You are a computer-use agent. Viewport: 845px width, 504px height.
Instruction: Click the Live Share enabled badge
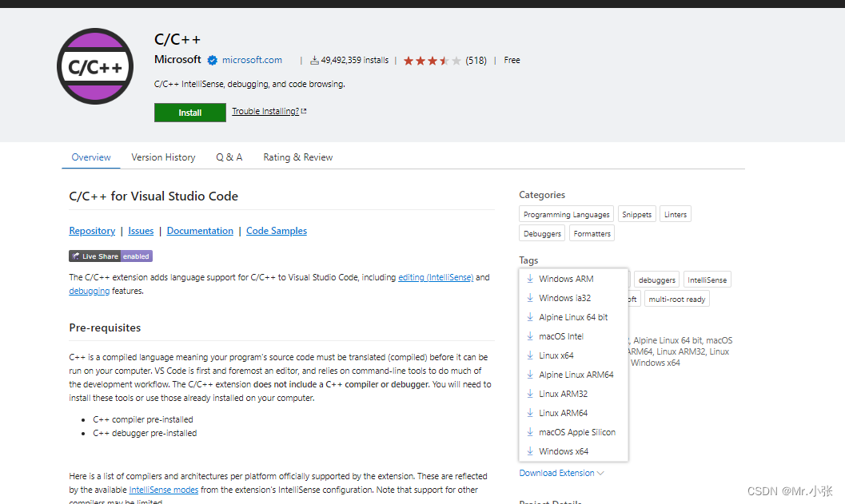click(x=110, y=256)
